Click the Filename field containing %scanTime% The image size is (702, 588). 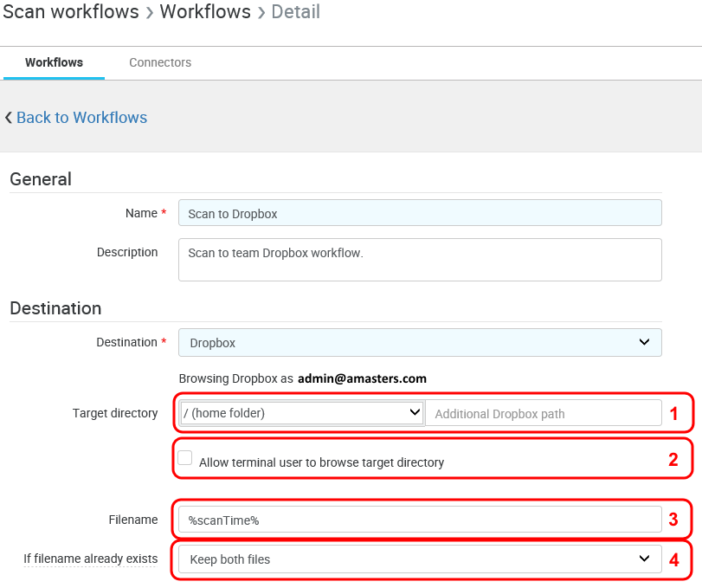(420, 520)
